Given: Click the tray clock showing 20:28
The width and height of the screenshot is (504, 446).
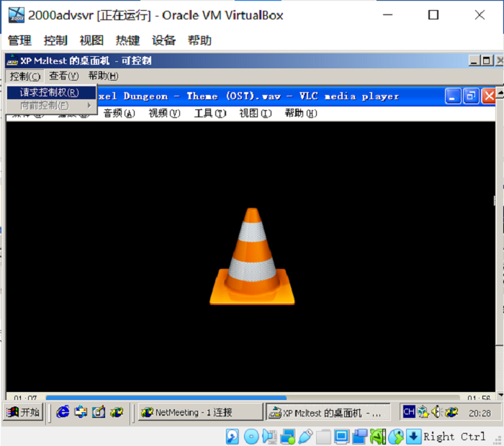Looking at the screenshot, I should pyautogui.click(x=480, y=413).
